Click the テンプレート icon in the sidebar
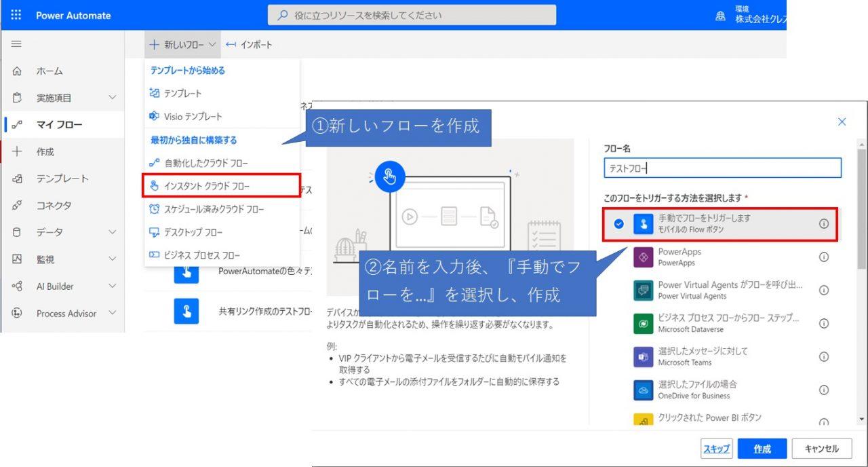This screenshot has height=467, width=868. [x=18, y=179]
